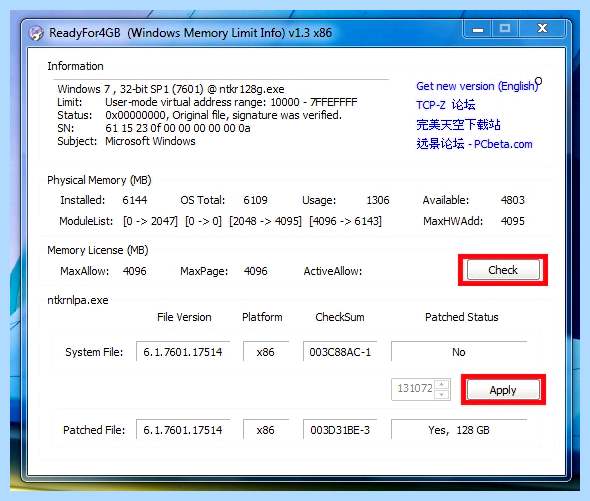The height and width of the screenshot is (501, 590).
Task: Click the ActiveAllow label
Action: pyautogui.click(x=333, y=271)
